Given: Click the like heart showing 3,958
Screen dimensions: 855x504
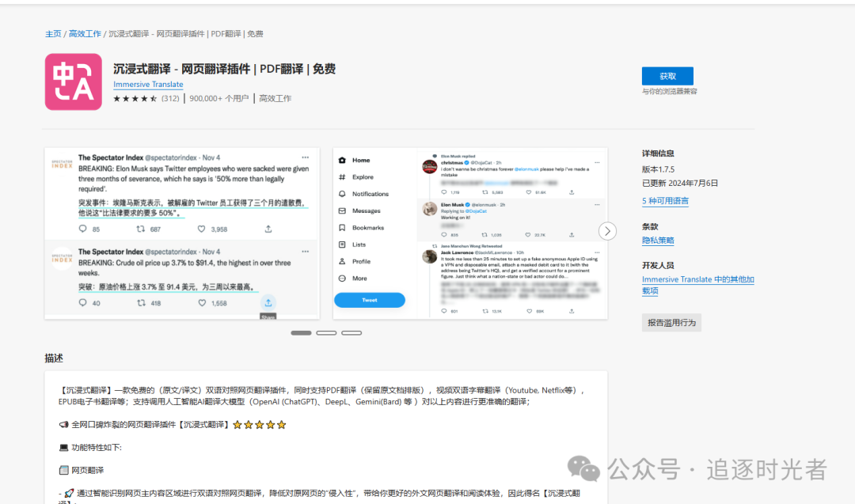Looking at the screenshot, I should (x=201, y=229).
